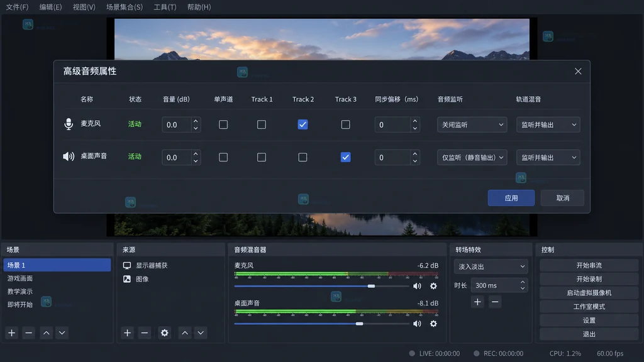The height and width of the screenshot is (362, 644).
Task: Open the 淡入淡出 transition dropdown
Action: (x=491, y=266)
